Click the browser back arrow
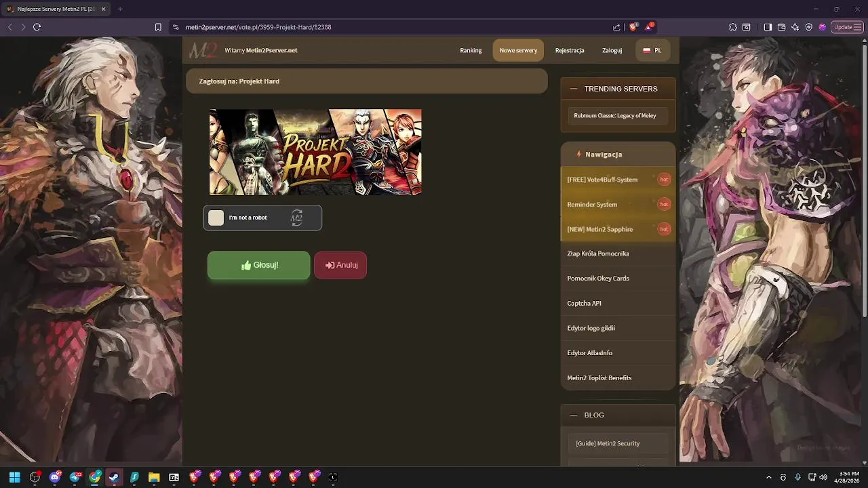The height and width of the screenshot is (488, 868). (x=9, y=27)
